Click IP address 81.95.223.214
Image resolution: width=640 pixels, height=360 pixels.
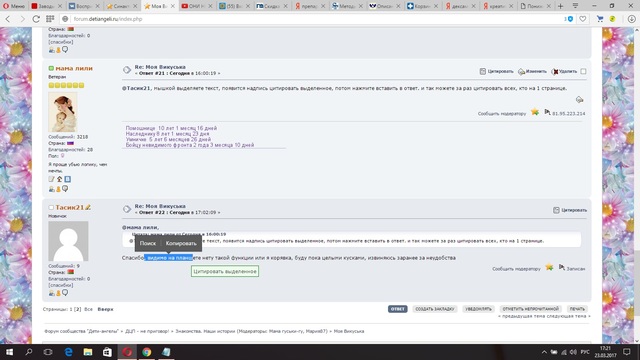569,113
